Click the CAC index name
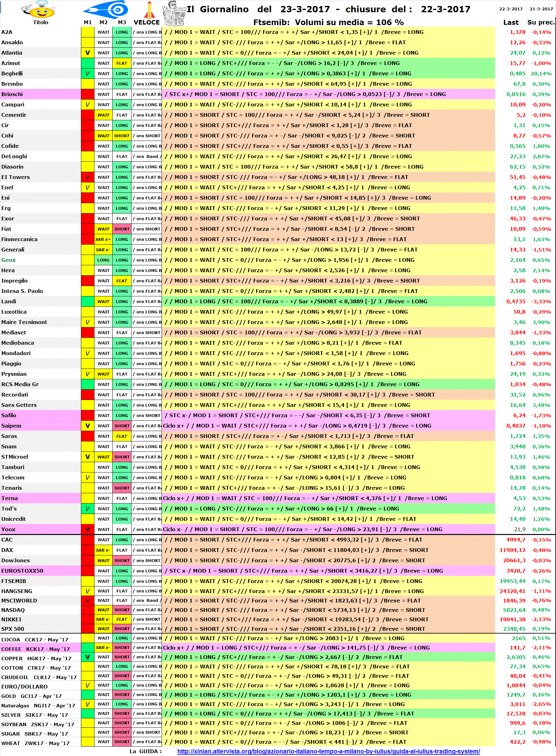 coord(7,540)
